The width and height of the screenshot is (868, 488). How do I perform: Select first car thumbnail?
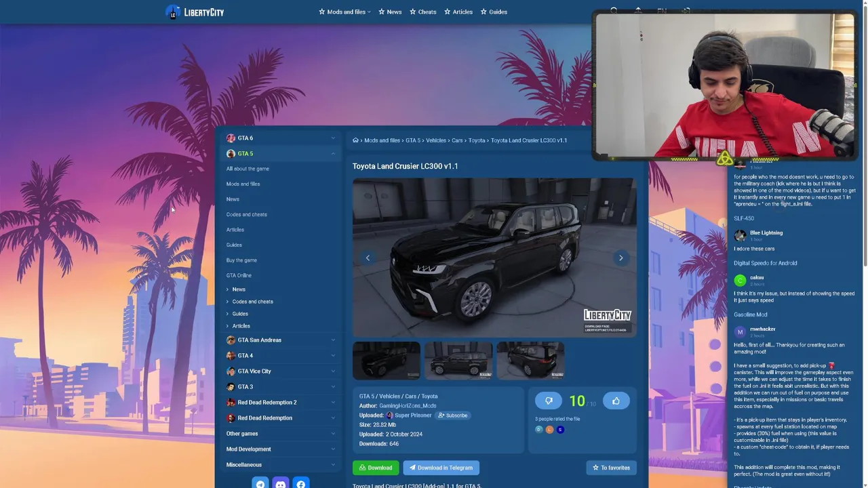[x=387, y=361]
